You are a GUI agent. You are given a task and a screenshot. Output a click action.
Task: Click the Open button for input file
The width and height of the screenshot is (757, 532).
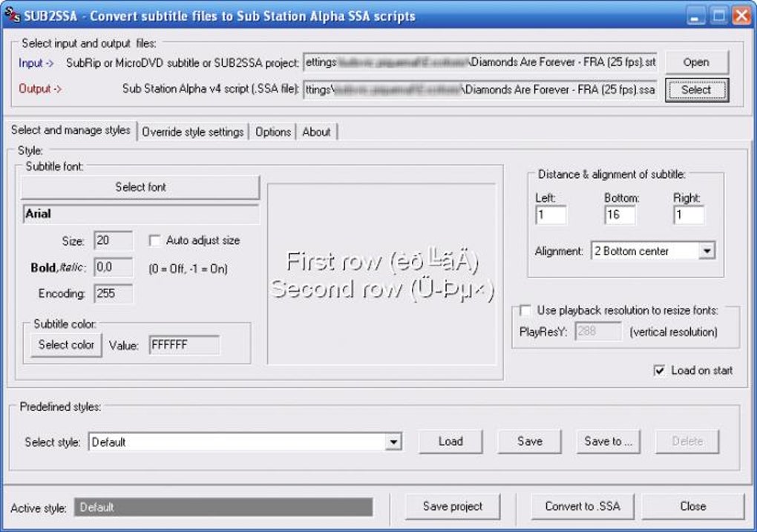(x=696, y=62)
